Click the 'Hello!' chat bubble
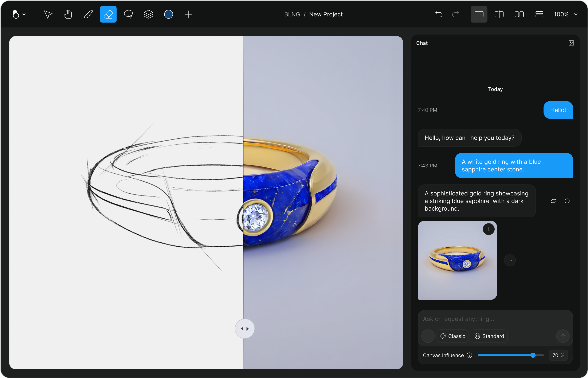 [x=558, y=110]
